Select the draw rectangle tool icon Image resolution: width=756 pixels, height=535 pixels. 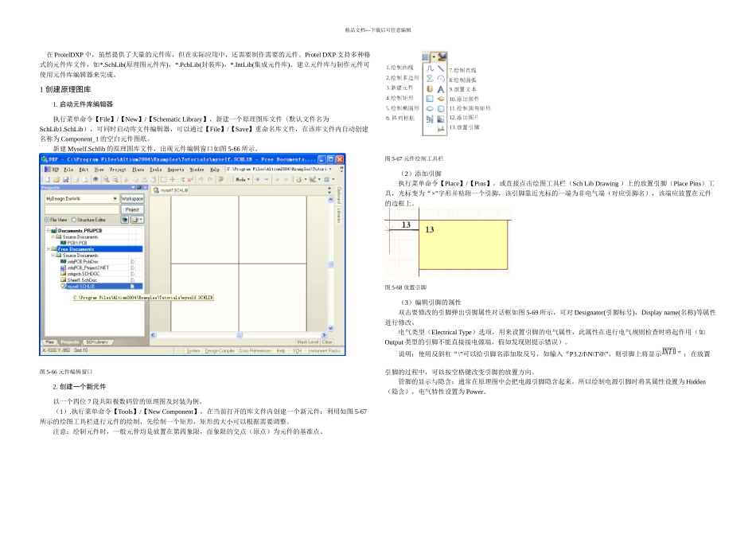[x=430, y=99]
